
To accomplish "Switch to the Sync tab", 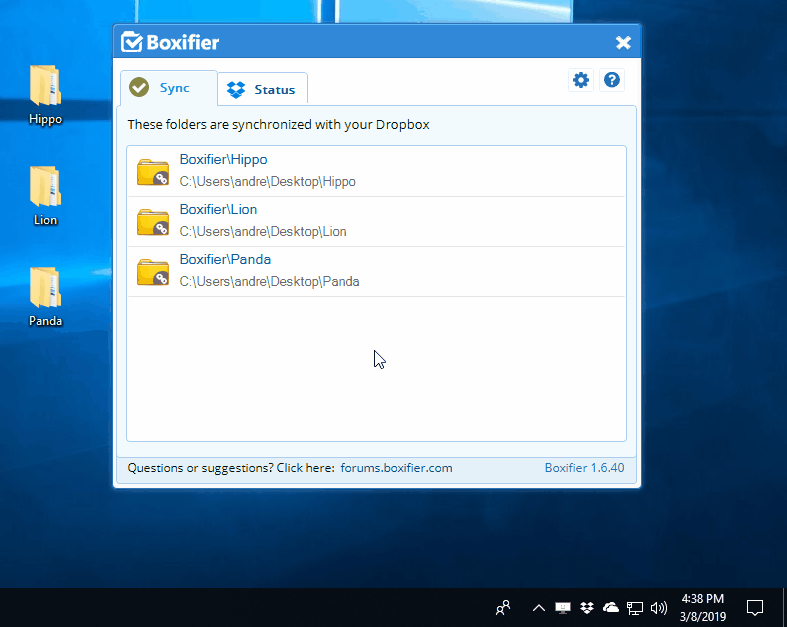I will [x=169, y=88].
